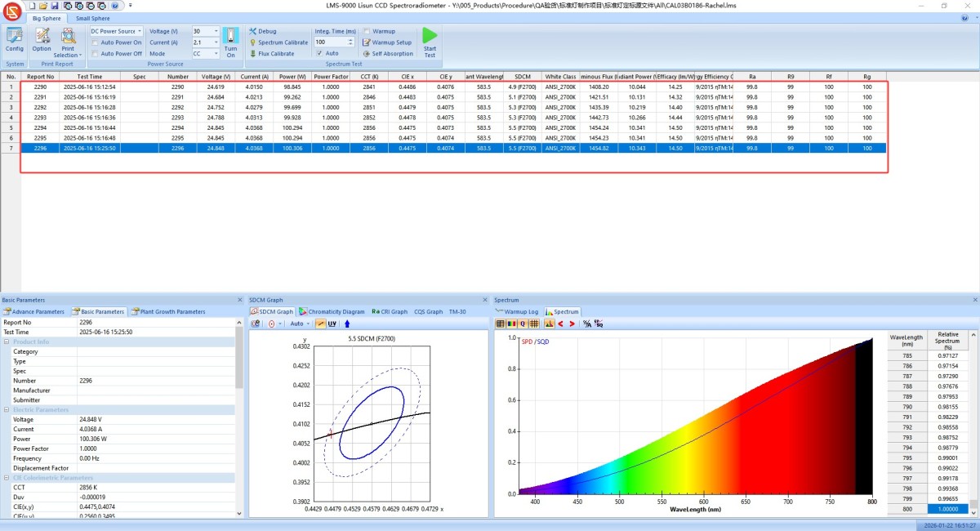Click the table grid icon in Spectrum toolbar
Viewport: 980px width, 531px height.
(x=501, y=324)
